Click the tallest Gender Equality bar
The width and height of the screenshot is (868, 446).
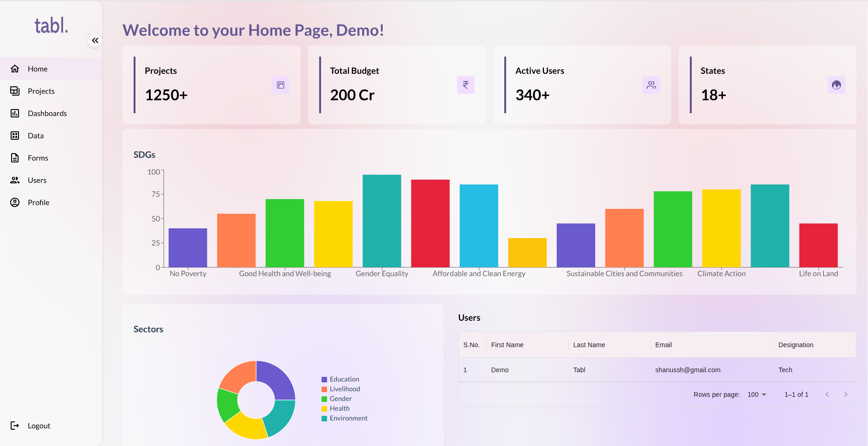pyautogui.click(x=382, y=221)
